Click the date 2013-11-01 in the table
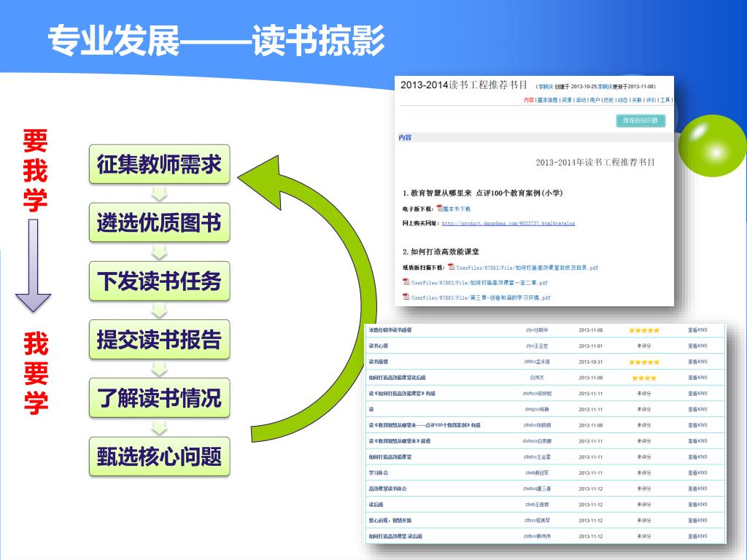The image size is (747, 560). click(x=591, y=346)
